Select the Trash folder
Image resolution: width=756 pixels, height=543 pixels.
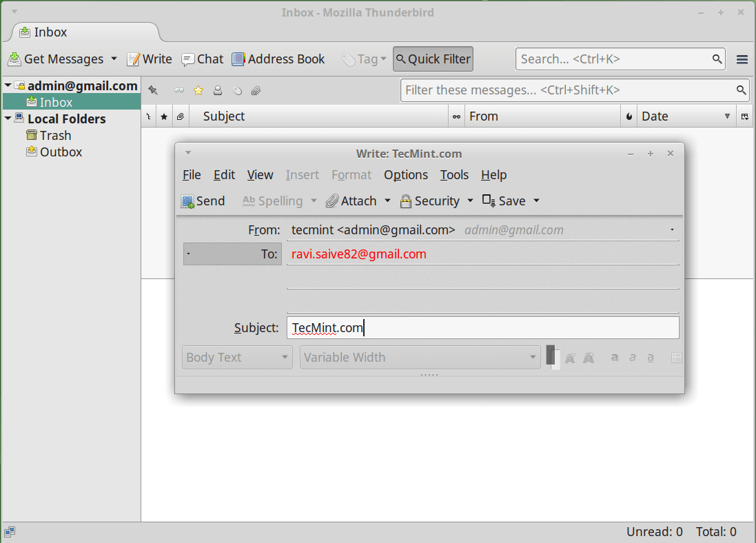coord(49,135)
